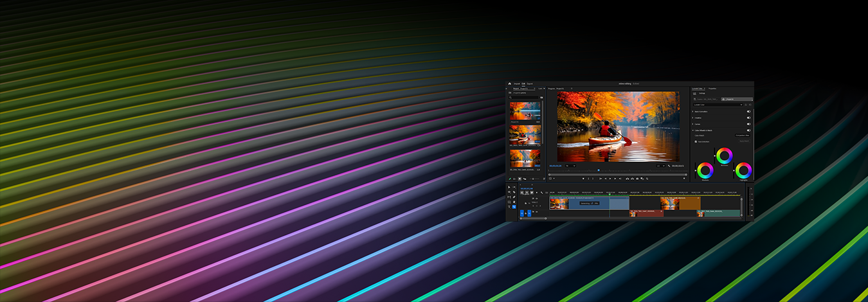This screenshot has height=302, width=868.
Task: Go to the Home screen icon
Action: point(509,84)
